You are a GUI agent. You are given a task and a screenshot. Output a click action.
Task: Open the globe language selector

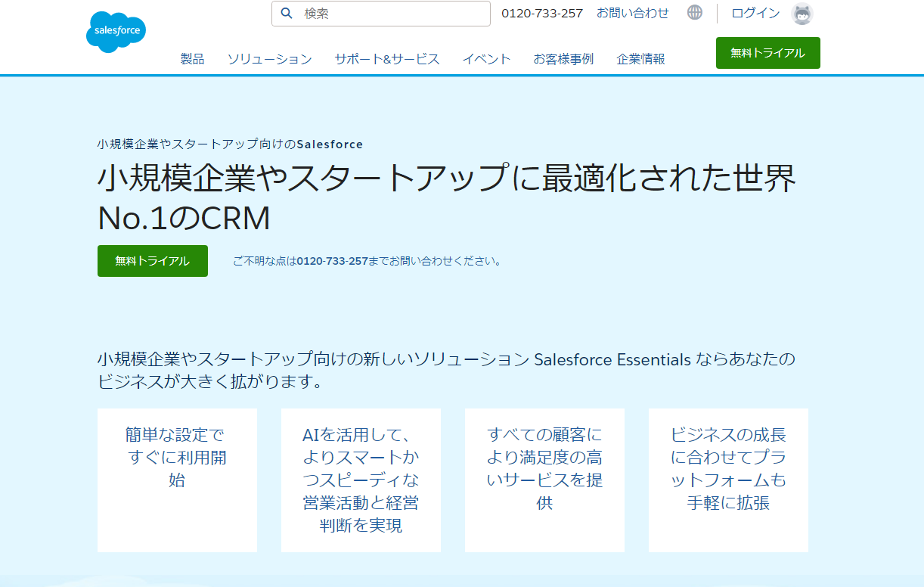tap(694, 13)
